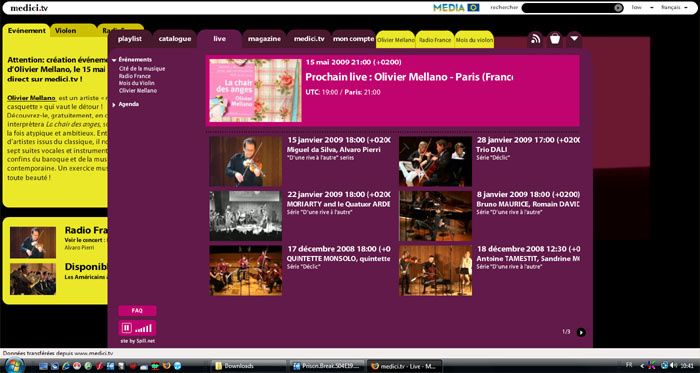Click '15 janvier 2009 18:00' date line
The height and width of the screenshot is (373, 700).
[x=339, y=140]
